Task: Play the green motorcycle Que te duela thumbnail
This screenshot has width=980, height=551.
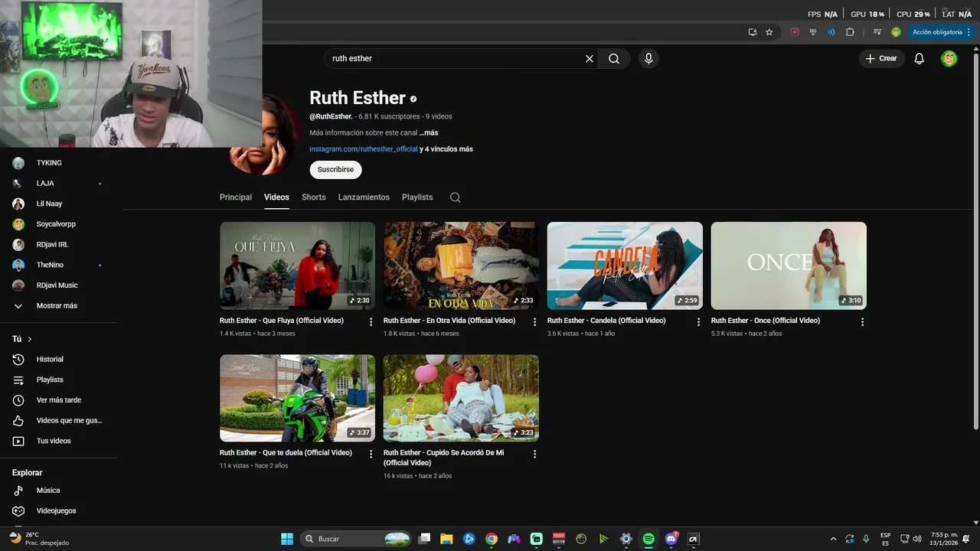Action: [297, 398]
